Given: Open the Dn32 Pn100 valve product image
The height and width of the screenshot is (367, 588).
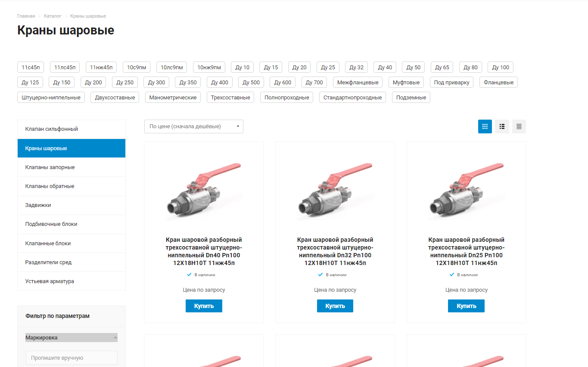Looking at the screenshot, I should click(x=335, y=191).
